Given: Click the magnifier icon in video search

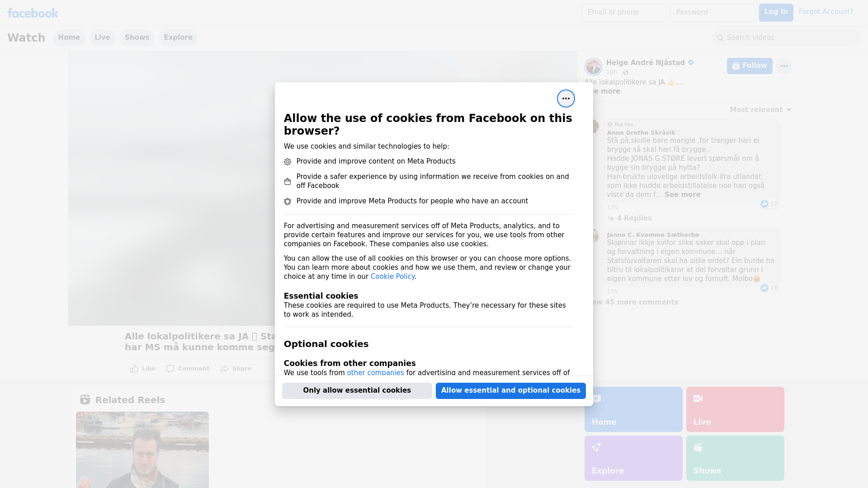Looking at the screenshot, I should [x=721, y=38].
